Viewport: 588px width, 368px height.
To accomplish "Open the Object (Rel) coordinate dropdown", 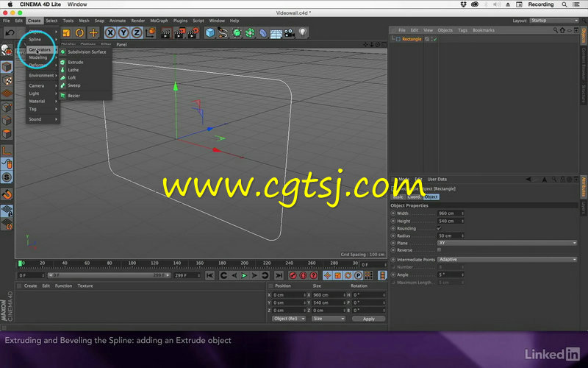I will (x=288, y=319).
